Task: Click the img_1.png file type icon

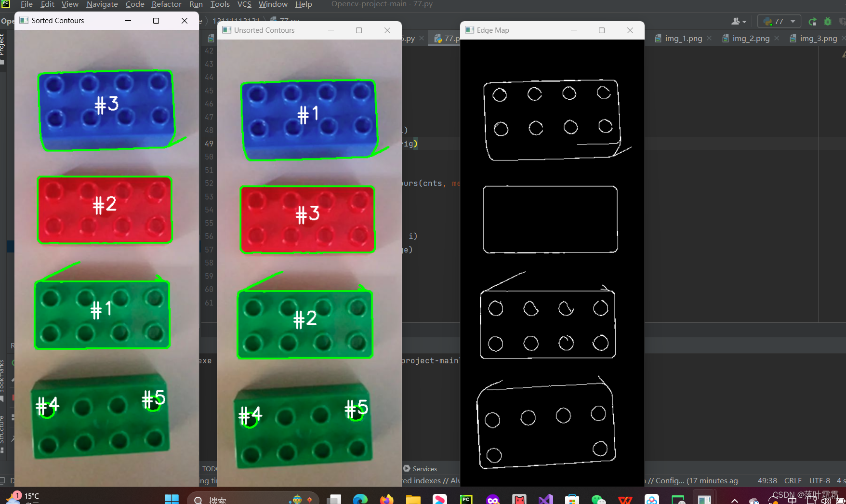Action: 658,39
